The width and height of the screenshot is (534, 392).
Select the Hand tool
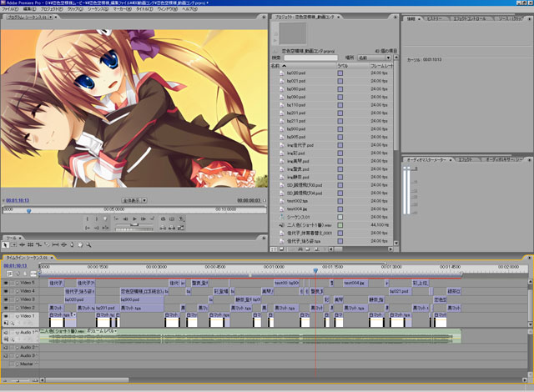[x=80, y=244]
